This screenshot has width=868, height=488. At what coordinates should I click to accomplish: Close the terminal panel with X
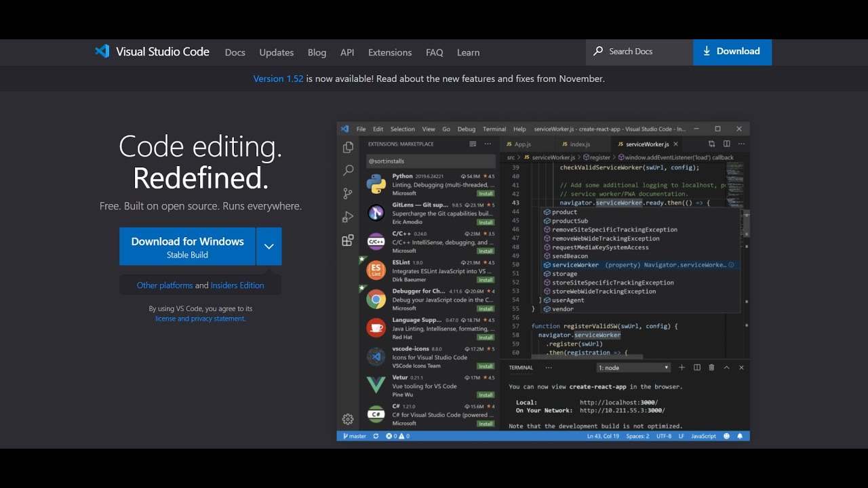[741, 367]
